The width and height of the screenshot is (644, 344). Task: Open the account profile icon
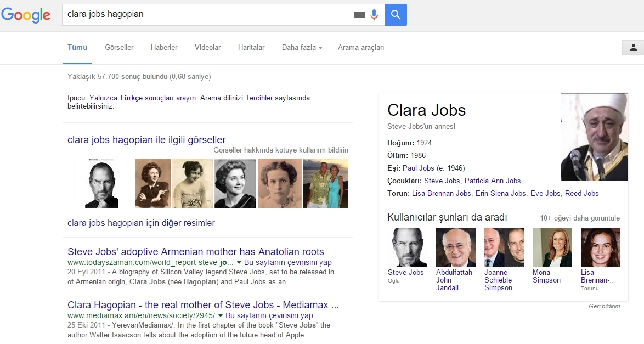coord(633,48)
